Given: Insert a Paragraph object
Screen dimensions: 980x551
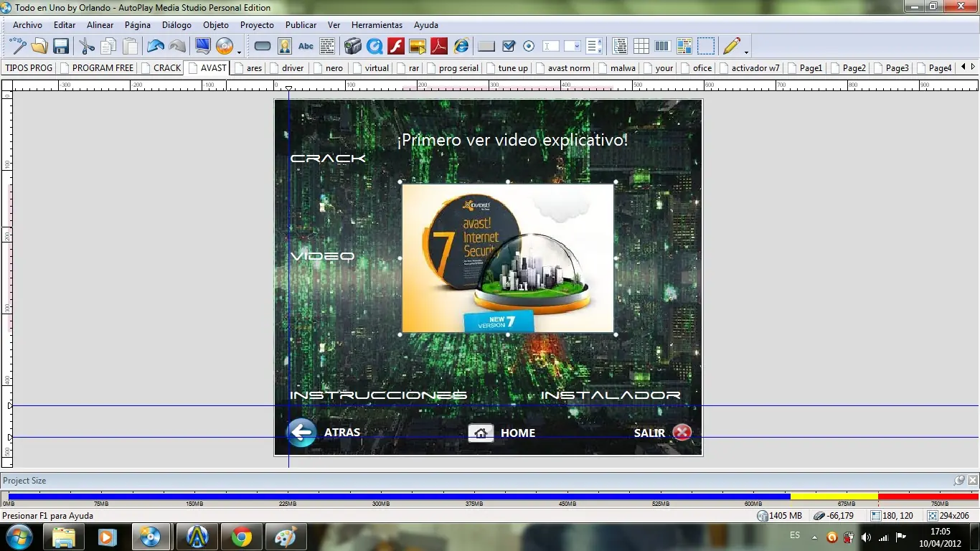Looking at the screenshot, I should (x=327, y=47).
